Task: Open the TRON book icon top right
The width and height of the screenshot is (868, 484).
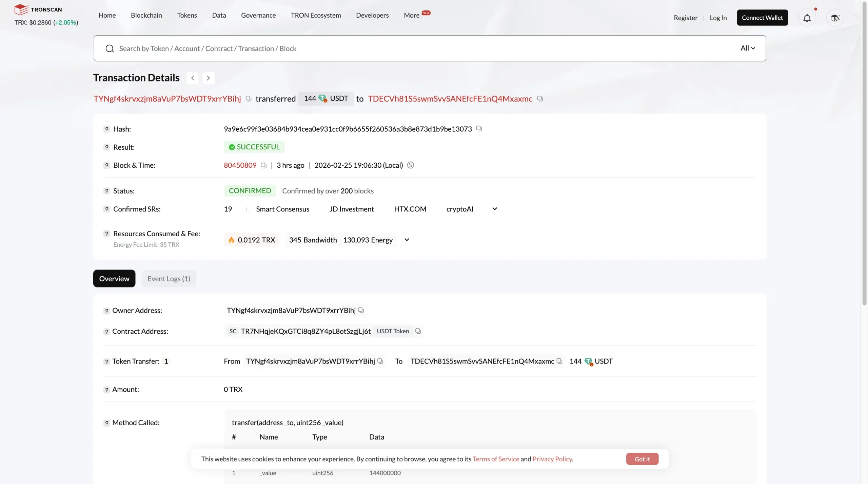Action: (835, 18)
